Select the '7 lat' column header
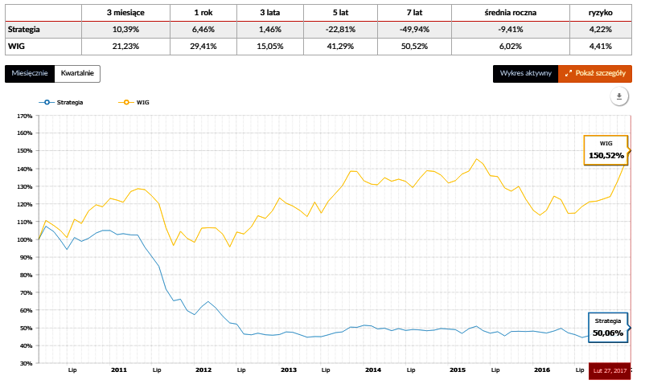This screenshot has height=384, width=645. 414,13
